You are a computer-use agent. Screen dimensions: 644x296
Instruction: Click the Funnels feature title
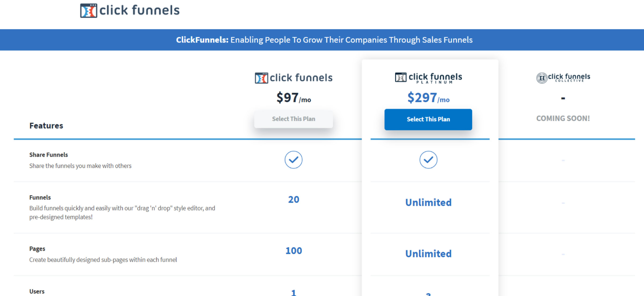40,198
